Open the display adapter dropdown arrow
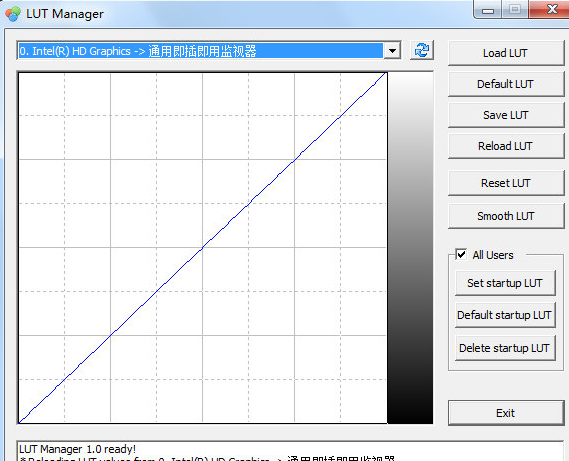 (x=392, y=51)
